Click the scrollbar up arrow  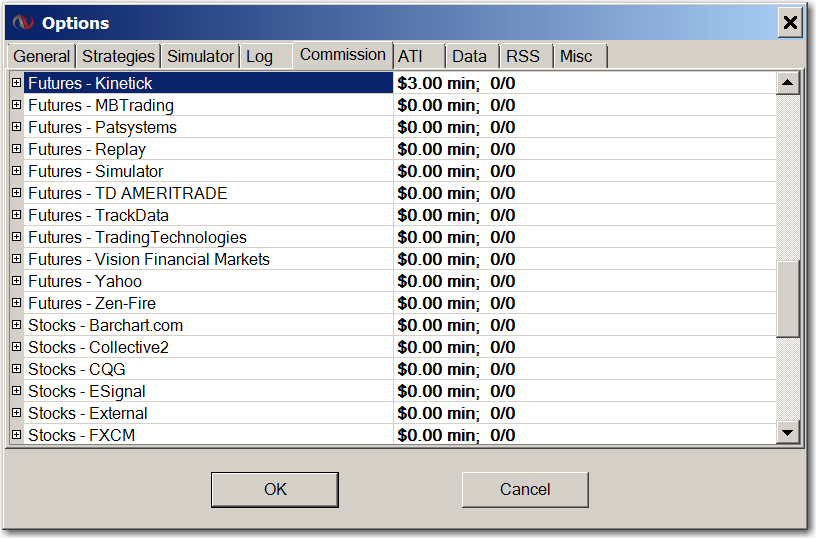click(x=787, y=83)
